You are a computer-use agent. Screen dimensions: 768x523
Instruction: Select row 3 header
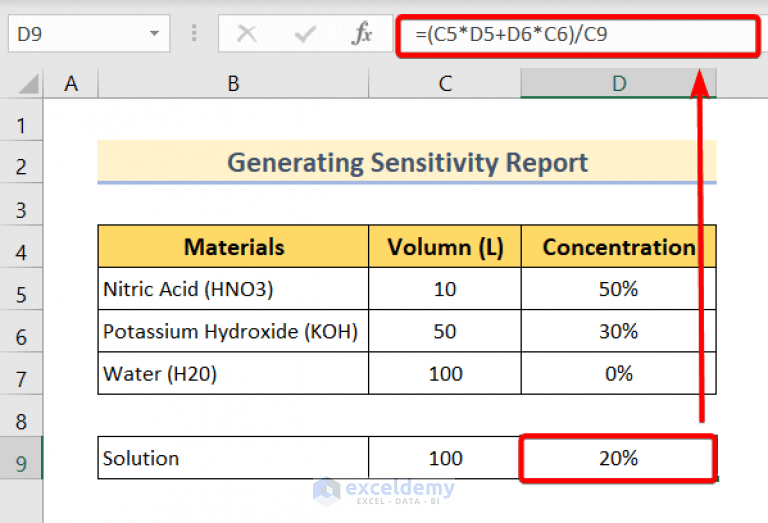click(x=21, y=205)
